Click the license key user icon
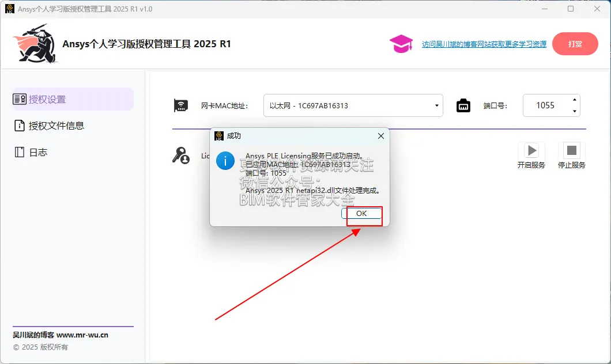This screenshot has width=611, height=364. click(181, 156)
